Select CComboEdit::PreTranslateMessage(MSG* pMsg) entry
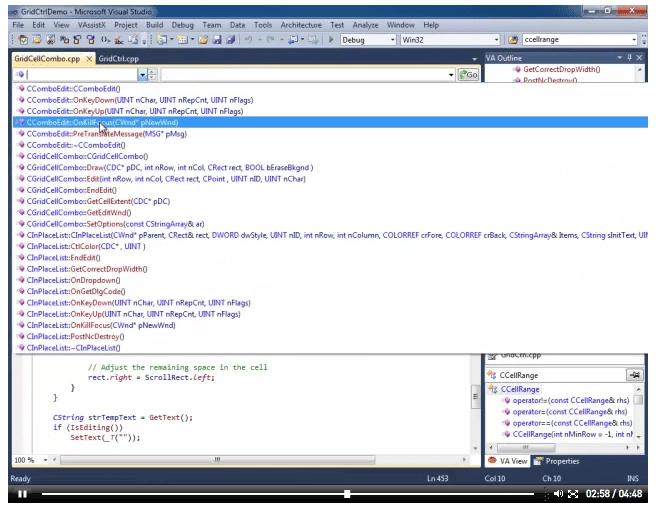This screenshot has height=510, width=656. pyautogui.click(x=107, y=134)
